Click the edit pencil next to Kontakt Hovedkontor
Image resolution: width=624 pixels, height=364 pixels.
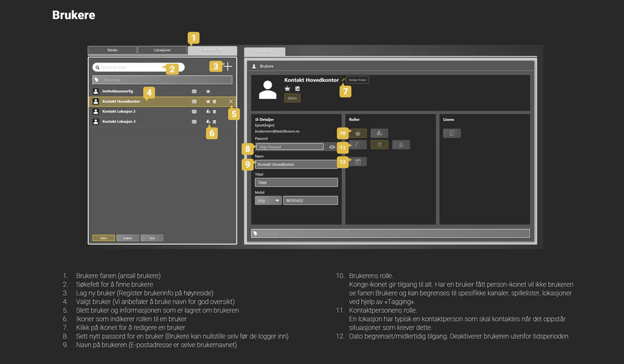click(x=343, y=80)
